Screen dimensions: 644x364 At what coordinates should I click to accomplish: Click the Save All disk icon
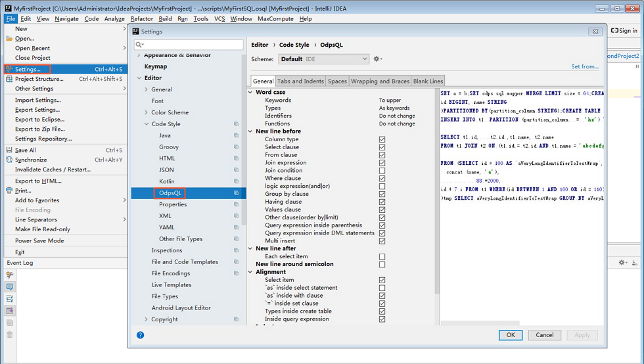tap(9, 150)
